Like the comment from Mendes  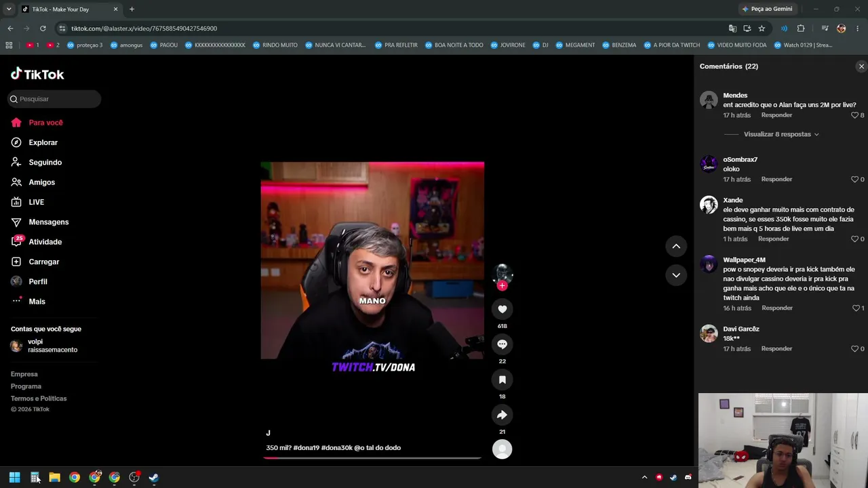pos(854,115)
